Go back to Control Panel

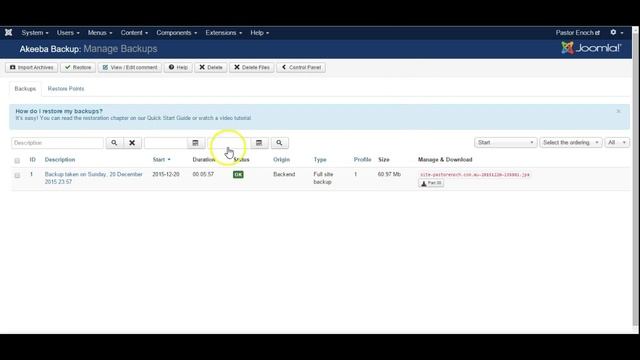tap(301, 67)
